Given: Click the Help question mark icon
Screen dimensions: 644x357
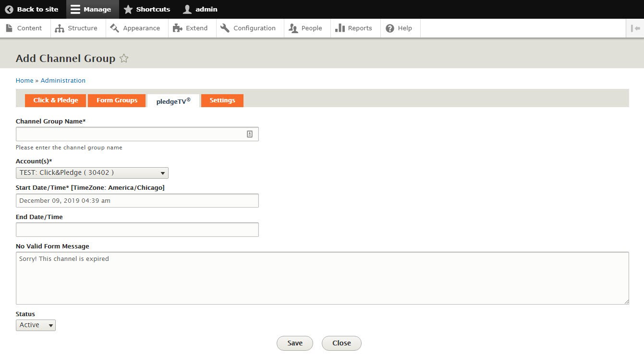Looking at the screenshot, I should click(x=390, y=28).
